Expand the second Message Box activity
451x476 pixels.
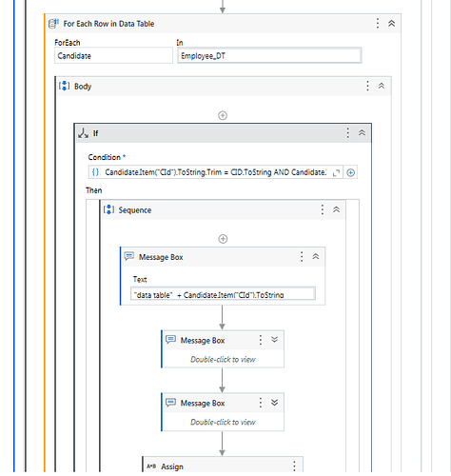click(275, 340)
